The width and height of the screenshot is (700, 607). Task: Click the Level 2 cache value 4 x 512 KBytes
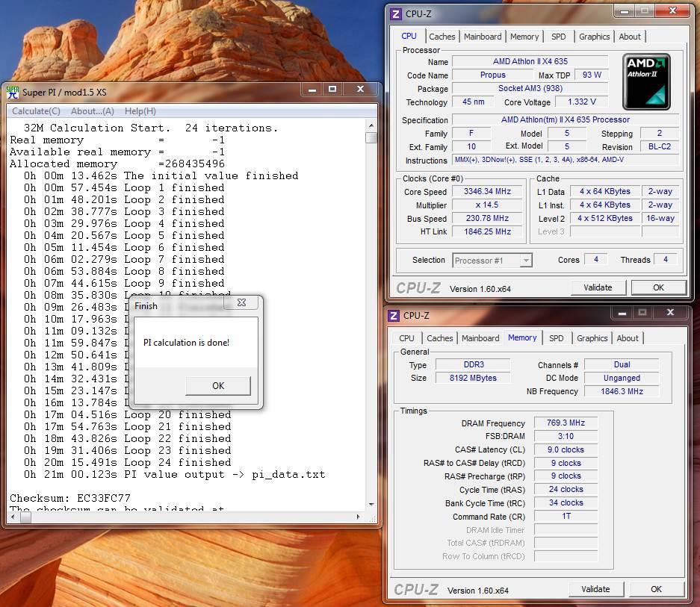pyautogui.click(x=605, y=218)
